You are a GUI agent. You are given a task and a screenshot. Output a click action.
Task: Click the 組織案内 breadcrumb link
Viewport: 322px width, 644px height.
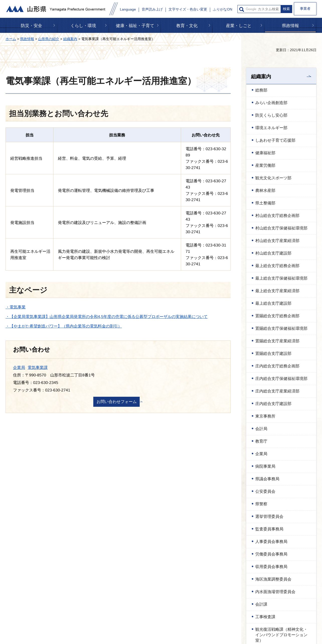(70, 39)
